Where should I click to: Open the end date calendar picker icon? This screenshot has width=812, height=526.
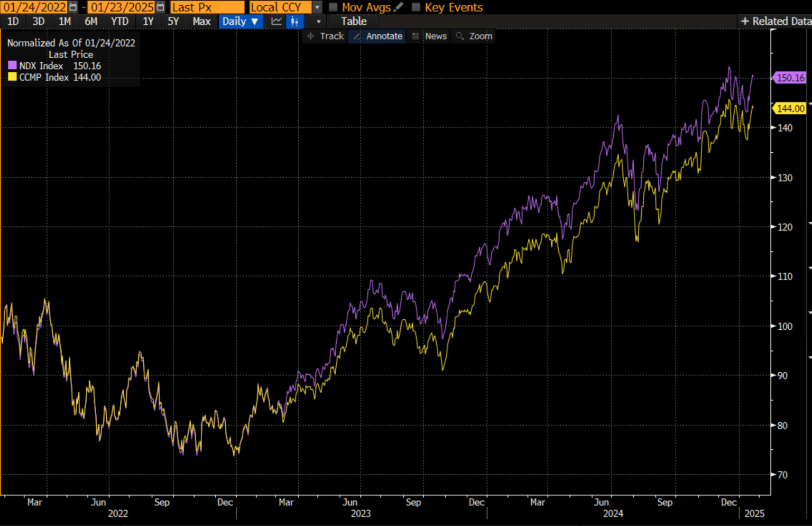(x=161, y=7)
